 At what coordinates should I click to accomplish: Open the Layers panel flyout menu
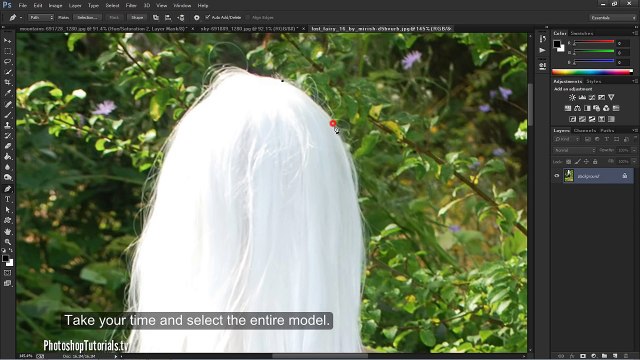(635, 130)
